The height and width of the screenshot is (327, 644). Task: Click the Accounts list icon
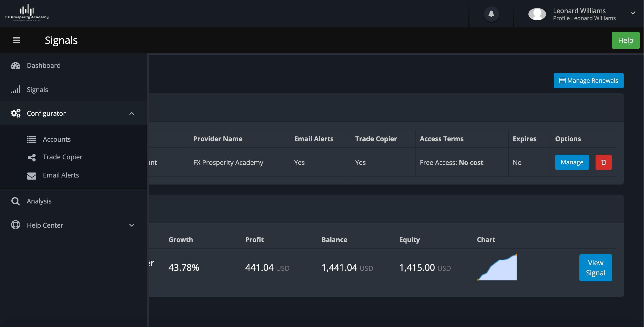[32, 139]
